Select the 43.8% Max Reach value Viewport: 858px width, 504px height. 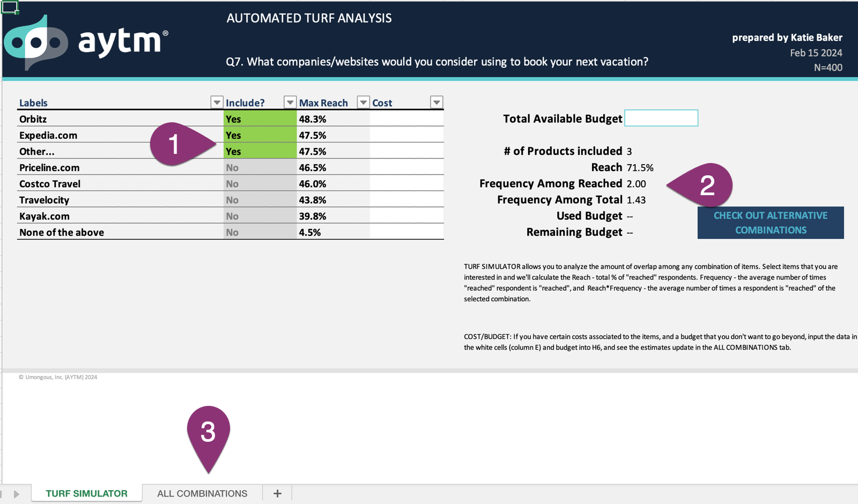(x=313, y=199)
